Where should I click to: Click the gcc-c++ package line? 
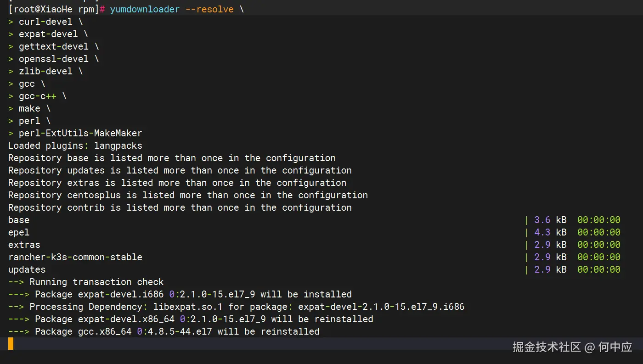(x=38, y=96)
